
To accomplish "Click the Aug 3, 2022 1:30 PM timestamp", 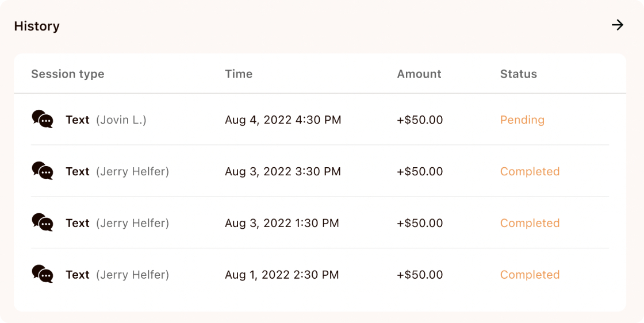I will pos(282,224).
